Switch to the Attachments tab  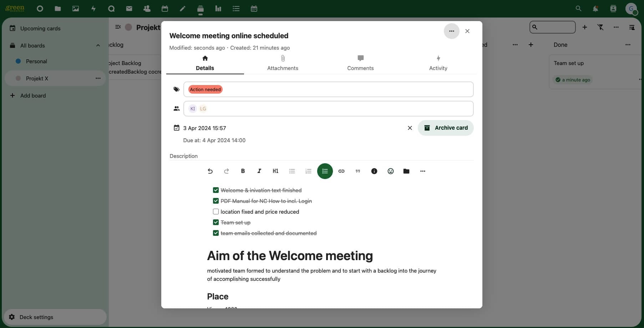[x=283, y=63]
